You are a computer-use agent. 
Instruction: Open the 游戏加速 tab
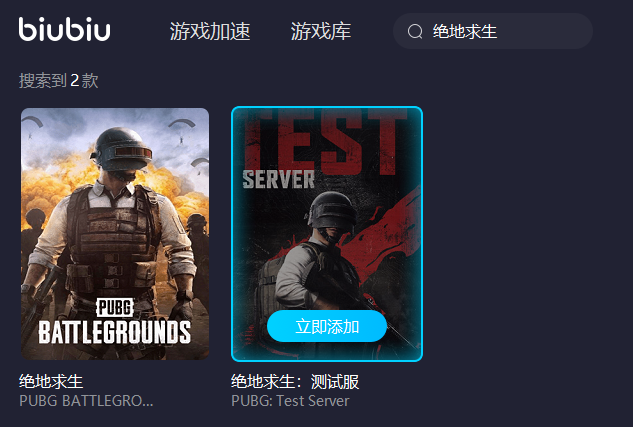pos(210,31)
